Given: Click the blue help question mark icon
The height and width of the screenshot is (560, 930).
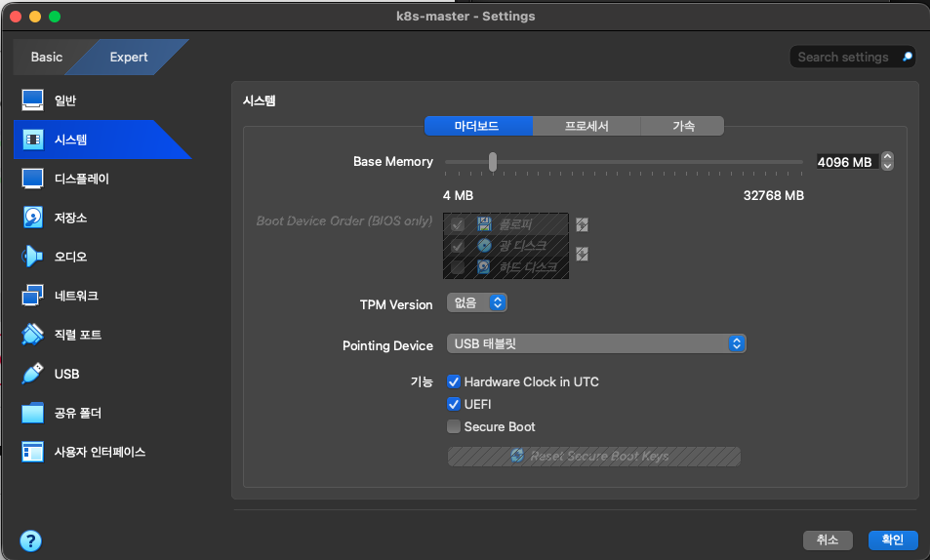Looking at the screenshot, I should click(31, 541).
